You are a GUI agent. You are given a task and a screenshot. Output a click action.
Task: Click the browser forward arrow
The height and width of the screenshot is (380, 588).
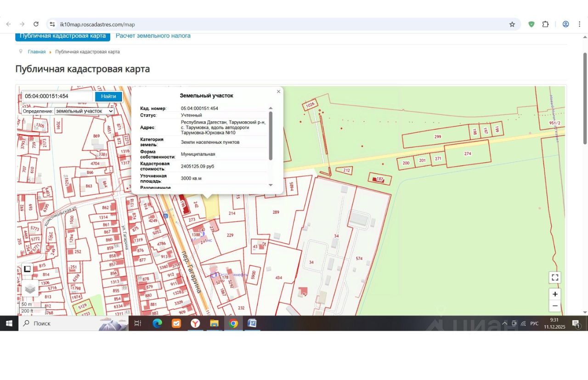click(22, 24)
